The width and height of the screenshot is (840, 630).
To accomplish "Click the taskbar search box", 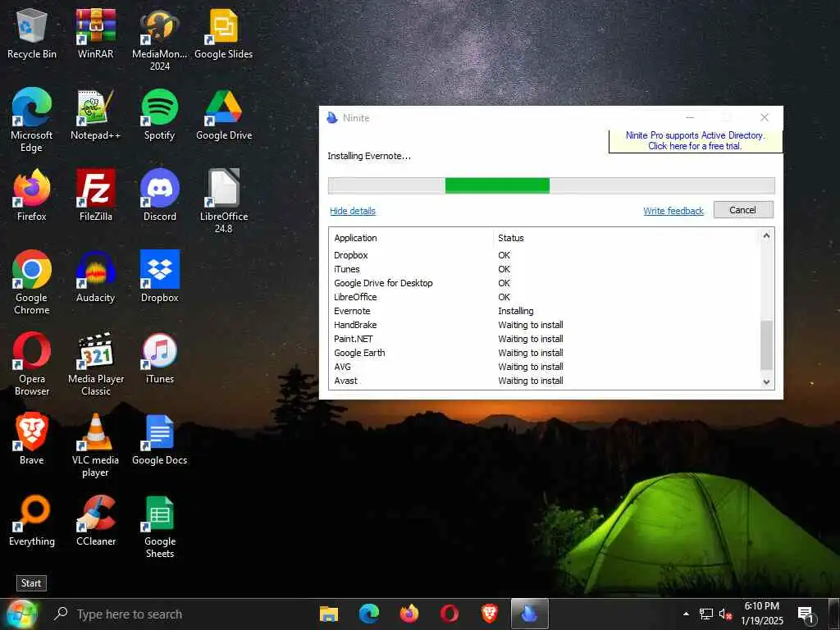I will (177, 614).
